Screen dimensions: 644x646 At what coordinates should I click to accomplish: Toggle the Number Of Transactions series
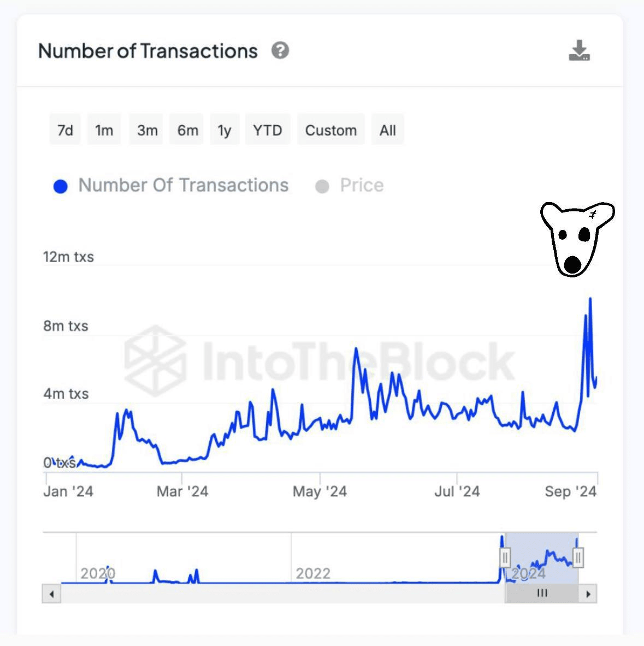pyautogui.click(x=183, y=186)
